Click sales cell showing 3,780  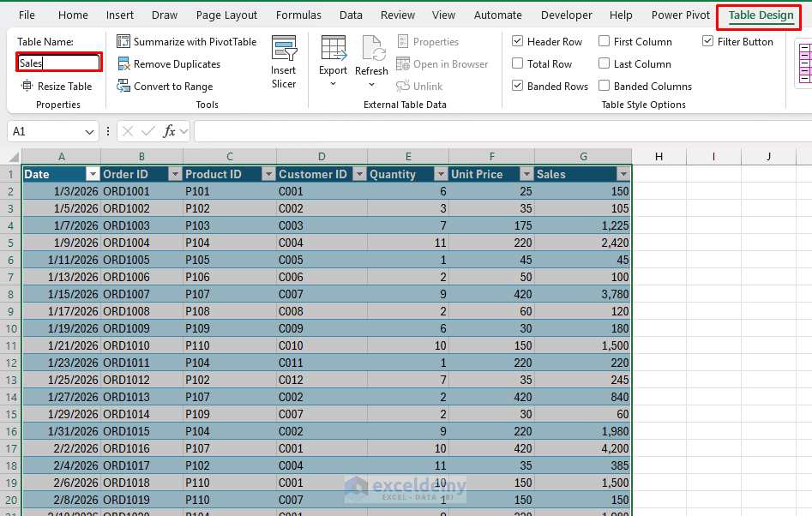583,294
